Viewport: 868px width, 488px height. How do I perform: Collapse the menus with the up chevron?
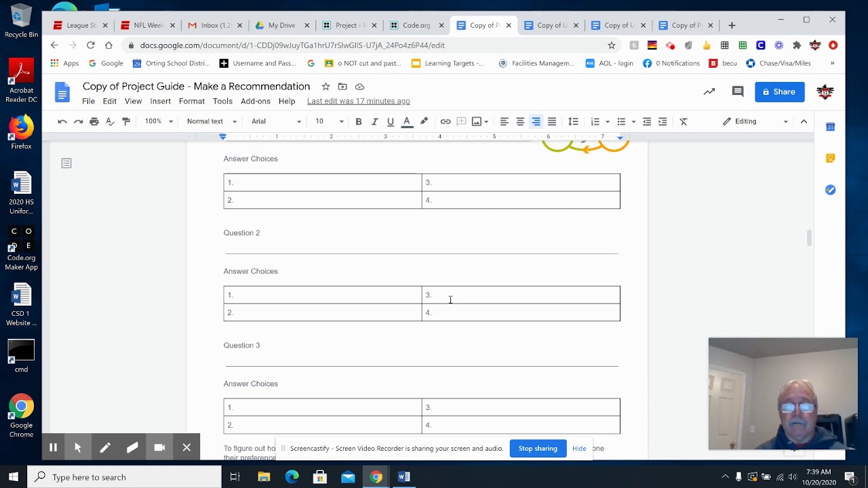[x=804, y=121]
